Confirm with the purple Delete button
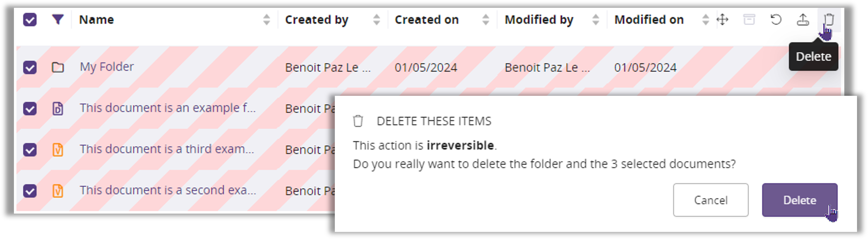 pos(800,200)
